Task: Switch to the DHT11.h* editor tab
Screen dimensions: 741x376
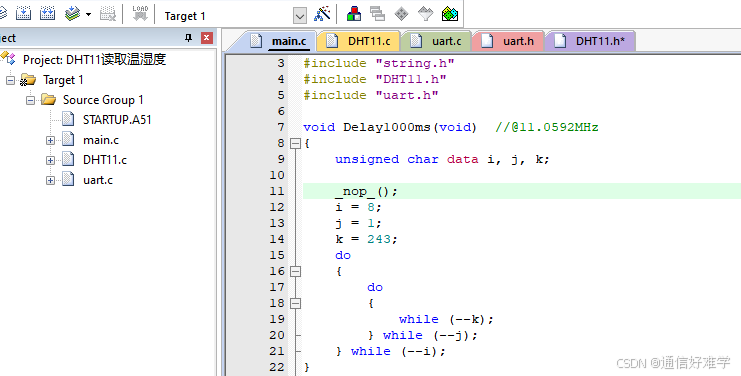Action: click(590, 41)
